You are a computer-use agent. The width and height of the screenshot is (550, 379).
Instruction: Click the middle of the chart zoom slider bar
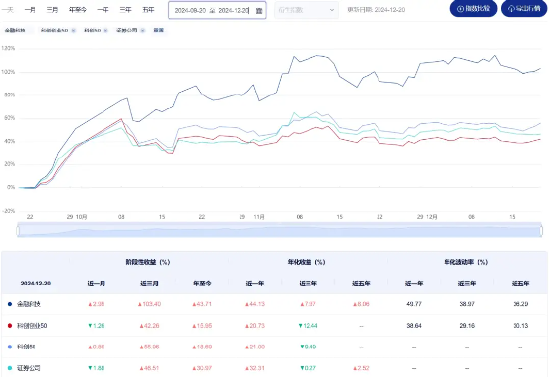[280, 231]
